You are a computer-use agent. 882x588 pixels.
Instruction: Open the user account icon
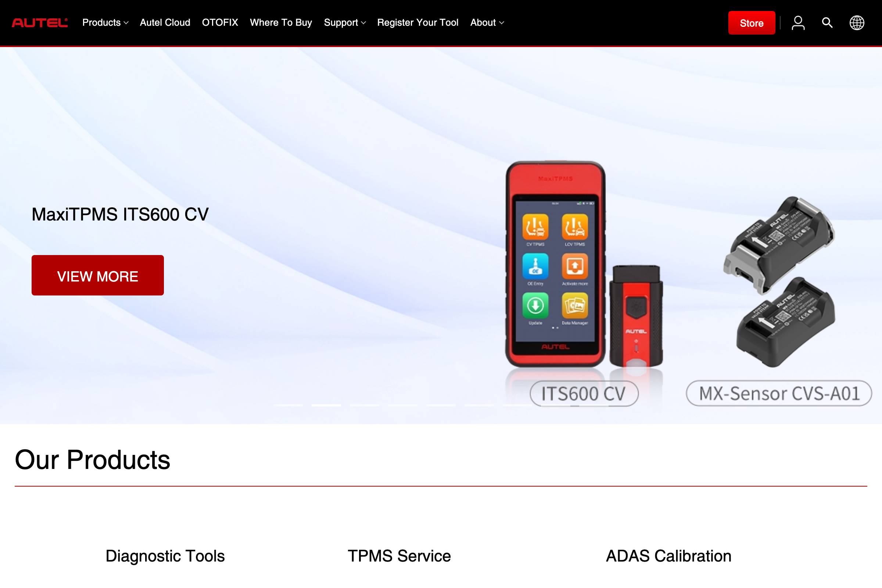tap(798, 23)
